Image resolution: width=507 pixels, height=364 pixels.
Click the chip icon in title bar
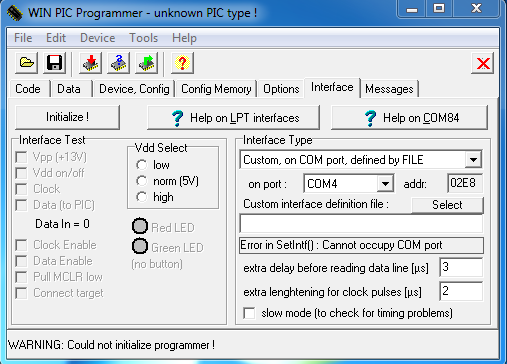[x=15, y=13]
